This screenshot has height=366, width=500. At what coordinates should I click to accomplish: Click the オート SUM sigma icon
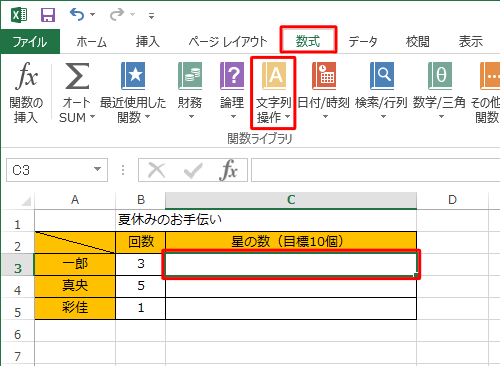pos(77,76)
